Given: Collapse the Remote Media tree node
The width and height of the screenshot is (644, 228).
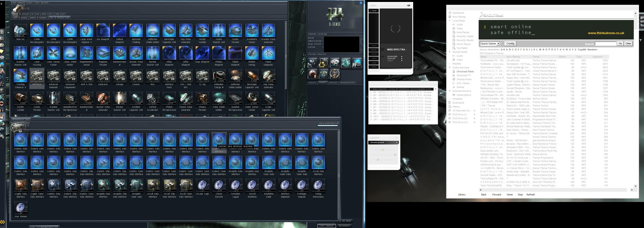Looking at the screenshot, I should coord(450,52).
